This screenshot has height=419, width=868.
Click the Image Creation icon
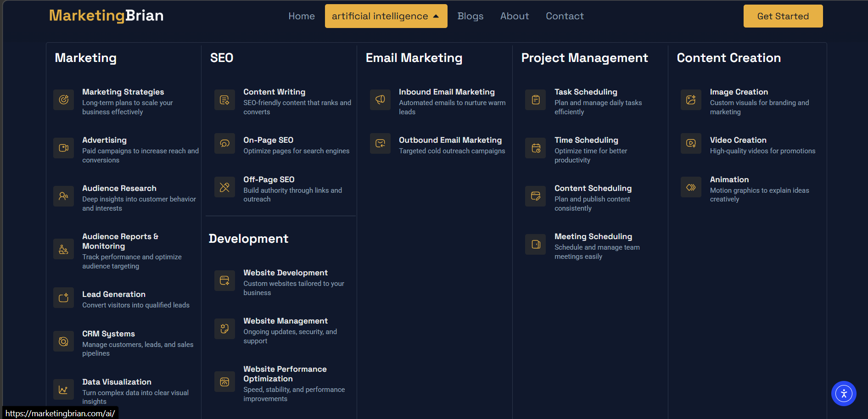[x=691, y=100]
